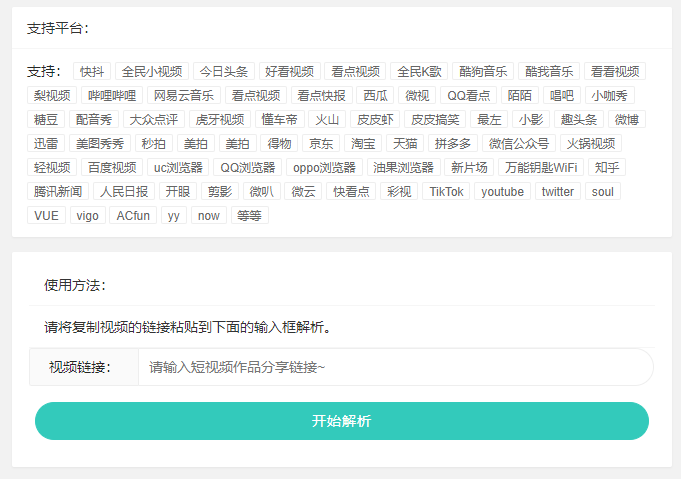The width and height of the screenshot is (681, 479).
Task: Select the 皮皮虾 tag
Action: [x=375, y=119]
